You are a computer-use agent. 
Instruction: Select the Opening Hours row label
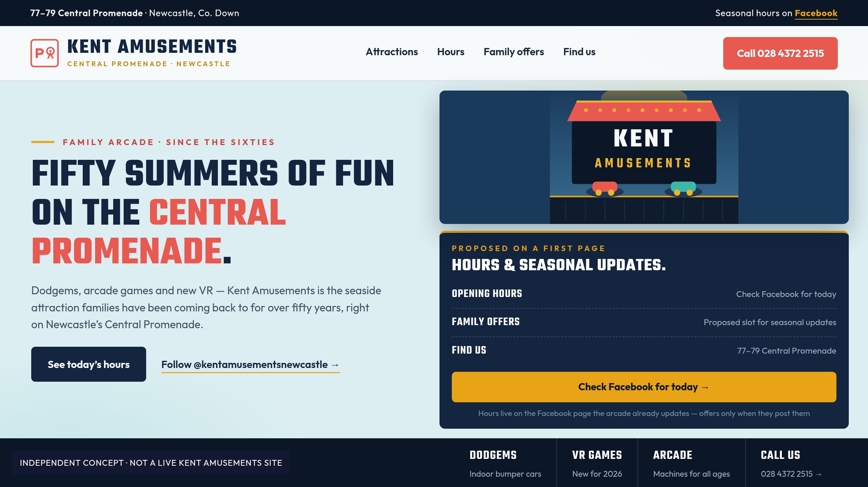click(487, 294)
